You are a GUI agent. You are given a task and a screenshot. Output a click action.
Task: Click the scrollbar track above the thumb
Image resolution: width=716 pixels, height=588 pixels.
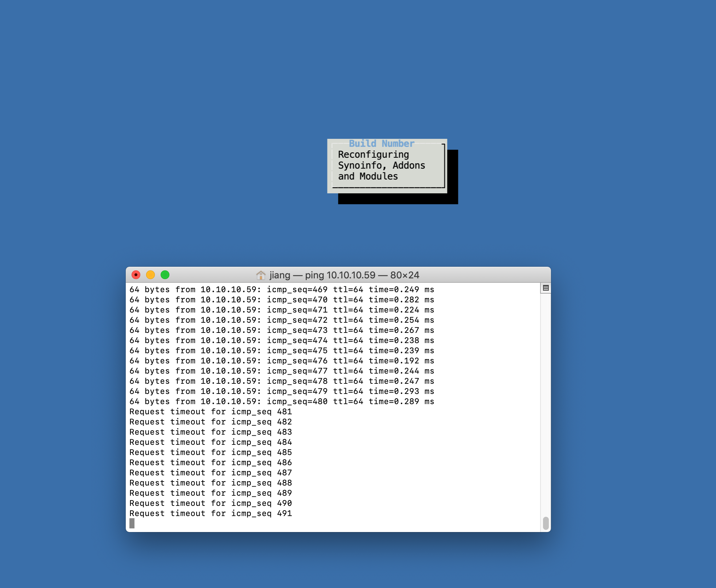coord(546,400)
